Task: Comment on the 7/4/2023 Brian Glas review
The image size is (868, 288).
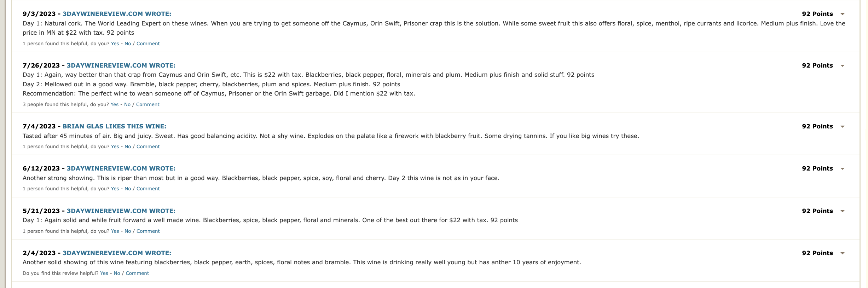Action: [x=148, y=146]
